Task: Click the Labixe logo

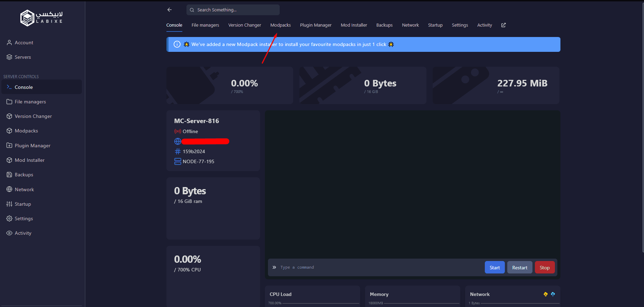Action: [x=41, y=18]
